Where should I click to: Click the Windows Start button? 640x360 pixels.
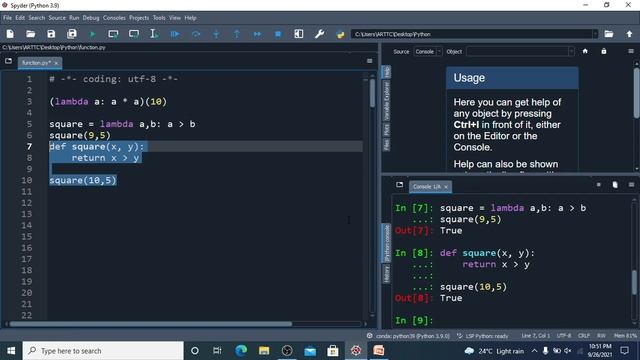tap(11, 351)
